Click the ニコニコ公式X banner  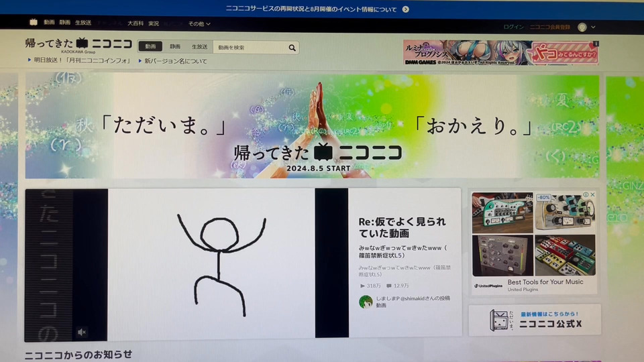click(535, 320)
